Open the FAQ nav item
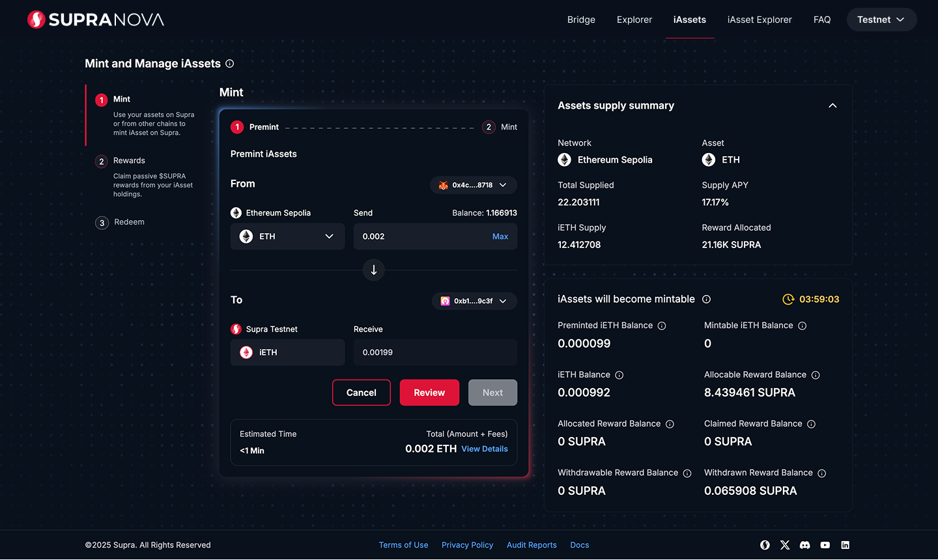 822,20
